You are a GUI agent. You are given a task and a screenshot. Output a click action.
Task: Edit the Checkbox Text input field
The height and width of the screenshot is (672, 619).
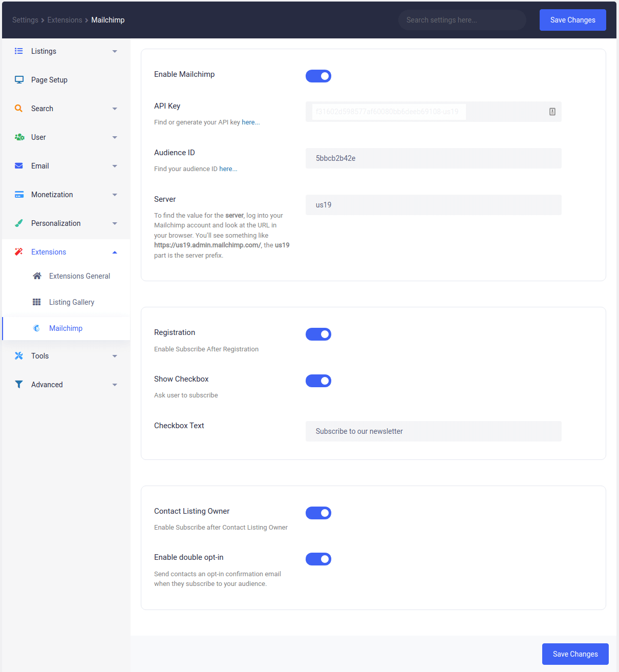pyautogui.click(x=433, y=431)
